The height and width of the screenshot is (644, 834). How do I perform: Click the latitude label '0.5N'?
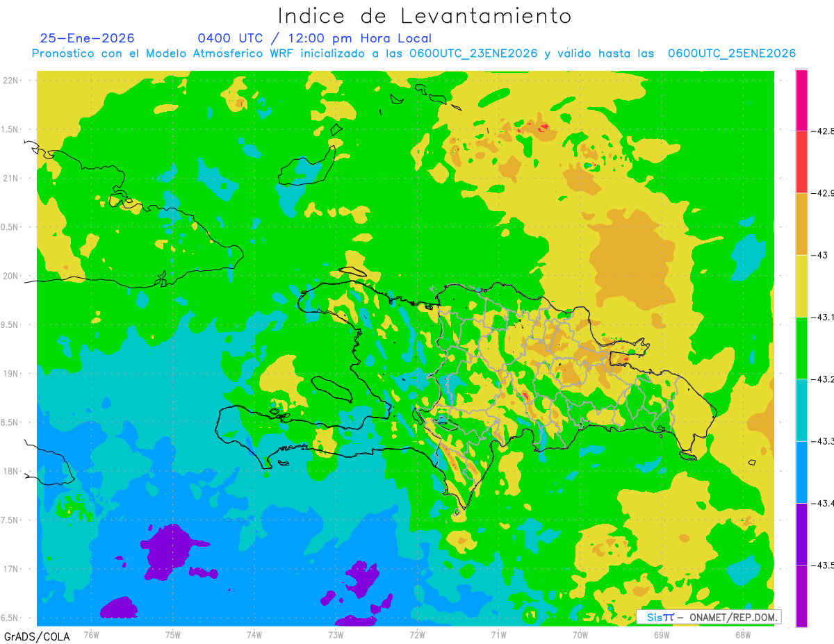(10, 227)
